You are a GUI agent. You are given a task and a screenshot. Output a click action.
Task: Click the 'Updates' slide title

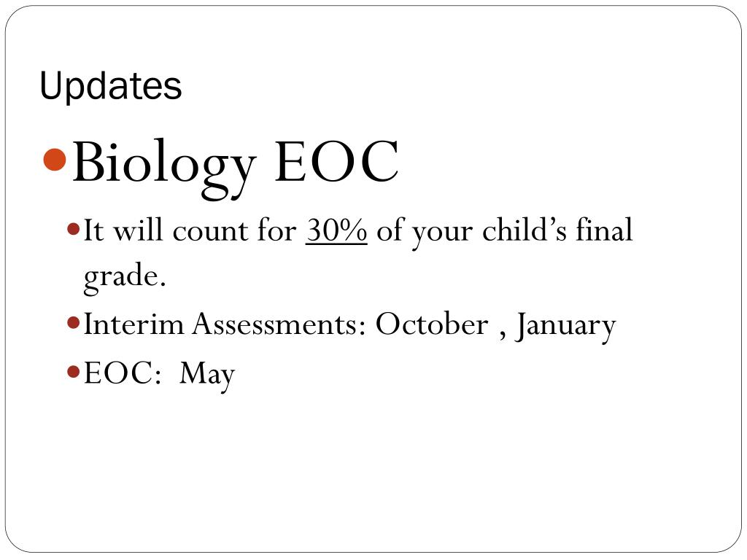[111, 86]
